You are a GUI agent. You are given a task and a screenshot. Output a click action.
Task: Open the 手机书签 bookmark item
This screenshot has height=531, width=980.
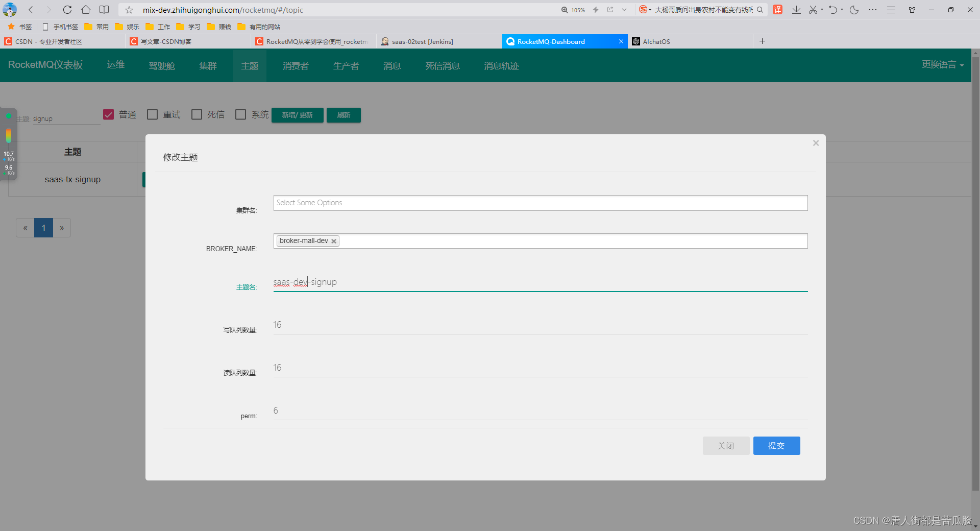click(60, 27)
